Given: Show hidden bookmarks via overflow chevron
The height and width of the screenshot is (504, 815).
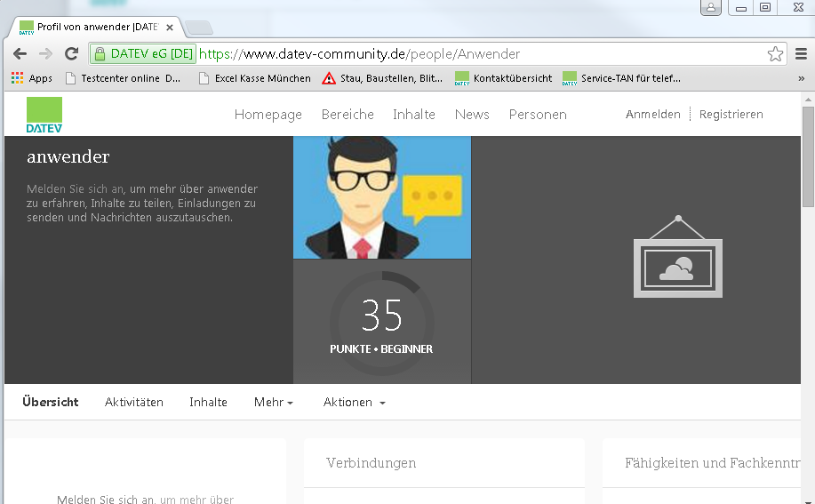Looking at the screenshot, I should click(x=801, y=78).
